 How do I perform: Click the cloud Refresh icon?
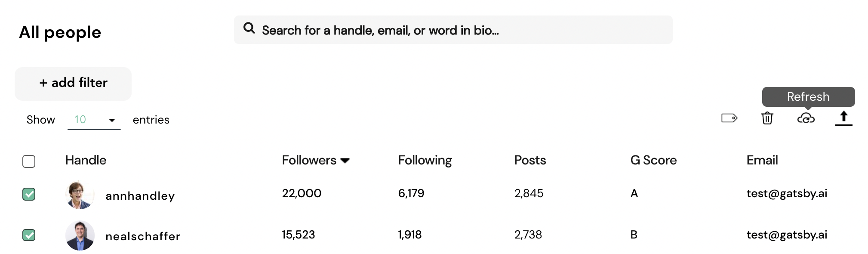806,118
